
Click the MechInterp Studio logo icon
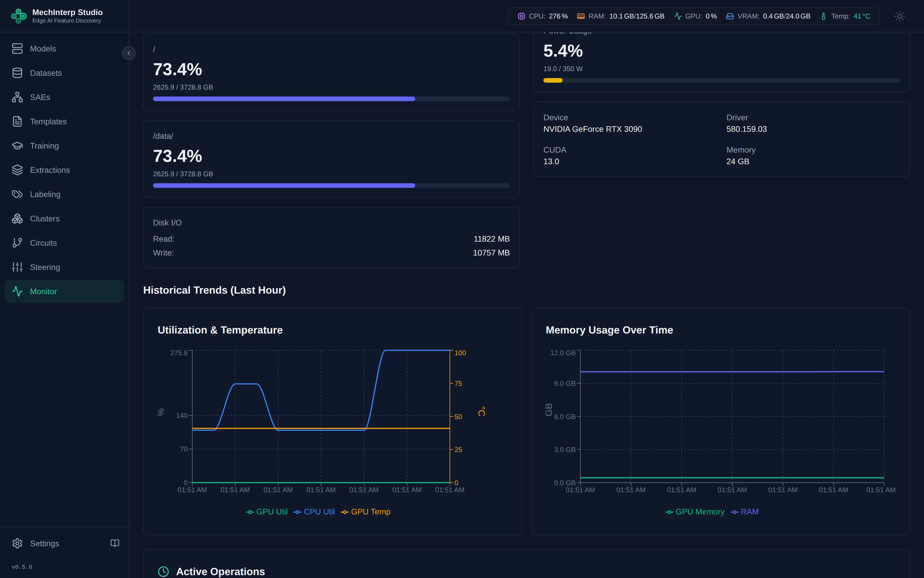tap(19, 16)
